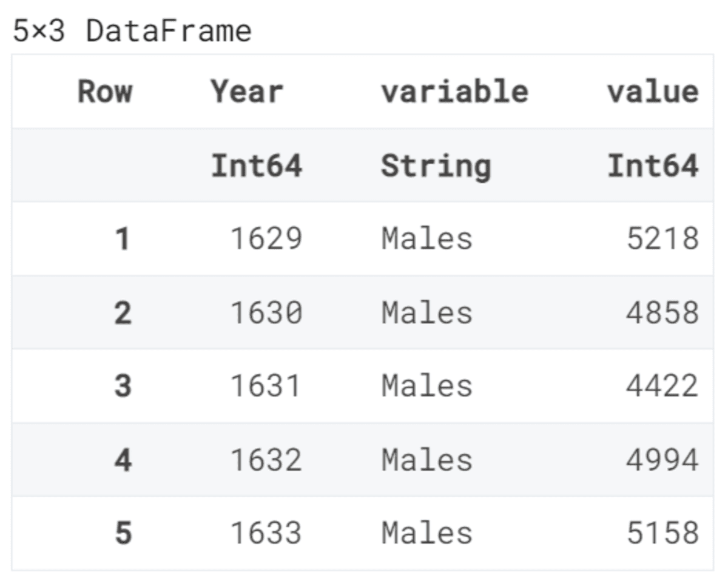Click the value column header

point(653,92)
